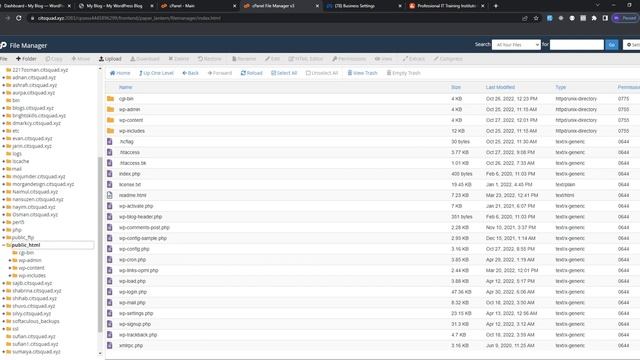Expand the public_ftp tree node

point(4,237)
